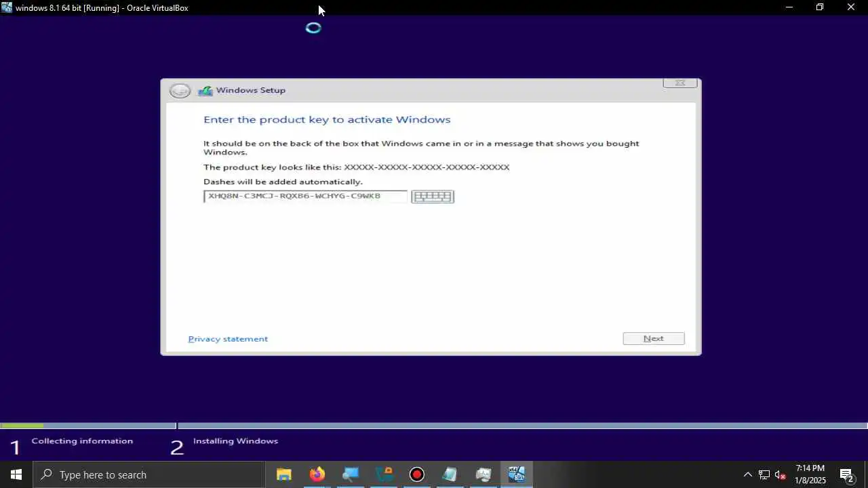Launch Firefox from the taskbar
The width and height of the screenshot is (868, 488).
(317, 474)
